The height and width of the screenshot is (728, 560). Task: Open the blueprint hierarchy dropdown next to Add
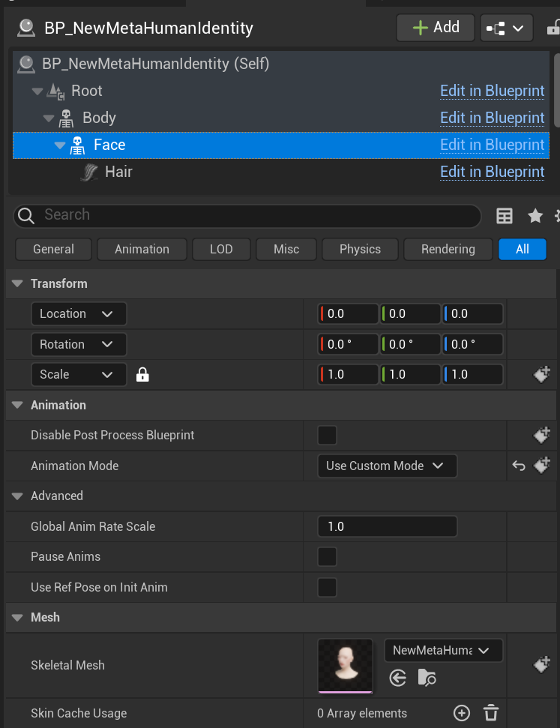506,28
